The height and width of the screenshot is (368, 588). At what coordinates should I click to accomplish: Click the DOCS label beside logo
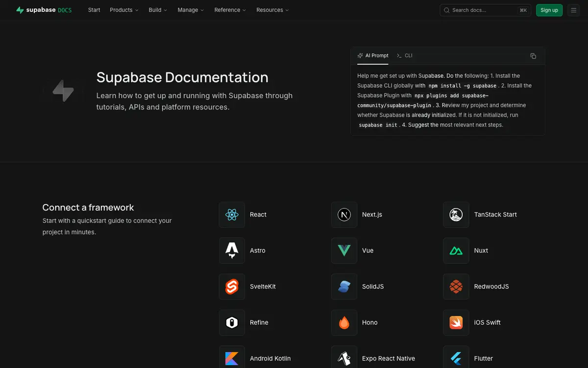click(65, 10)
